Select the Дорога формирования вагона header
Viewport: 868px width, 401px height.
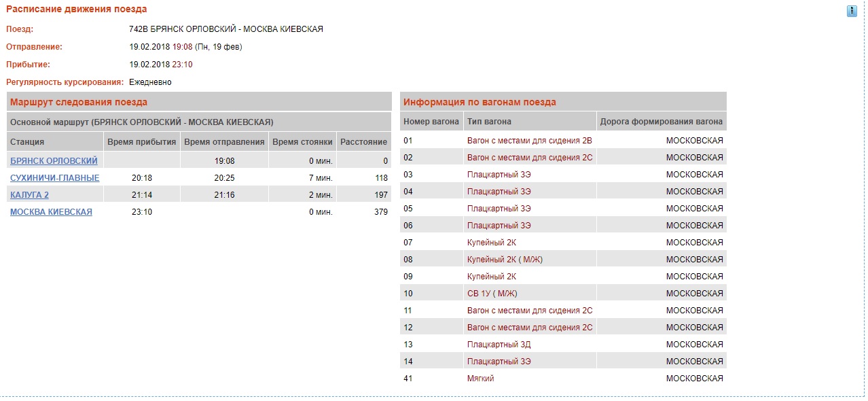(x=661, y=122)
